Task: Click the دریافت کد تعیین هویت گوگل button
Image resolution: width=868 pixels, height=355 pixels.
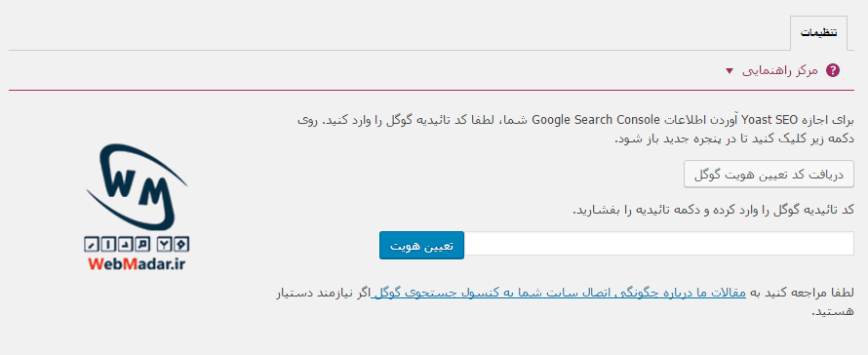Action: tap(769, 175)
